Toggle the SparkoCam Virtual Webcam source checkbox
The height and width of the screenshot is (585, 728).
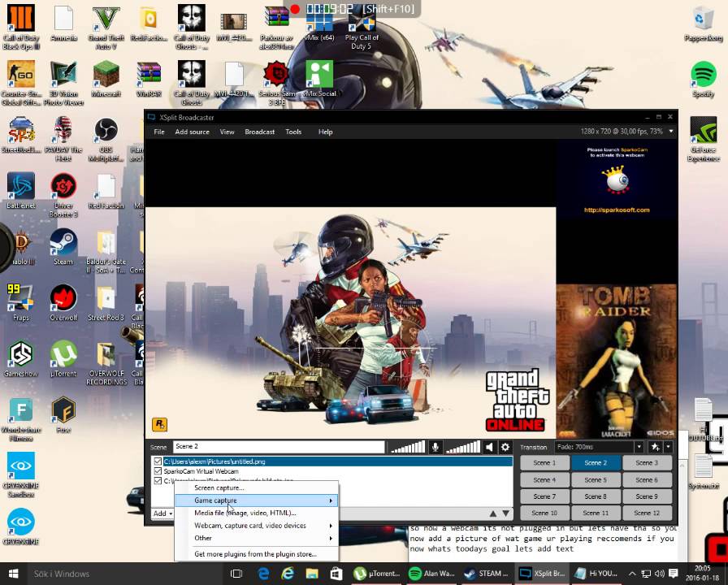(x=158, y=471)
